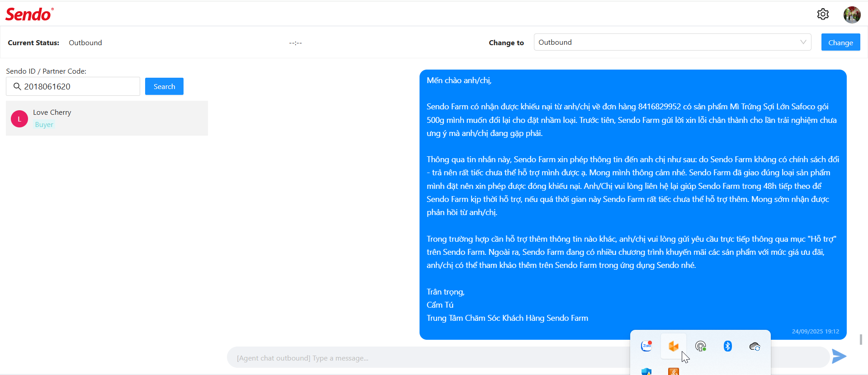This screenshot has height=375, width=868.
Task: Open the Change to status dropdown
Action: point(672,42)
